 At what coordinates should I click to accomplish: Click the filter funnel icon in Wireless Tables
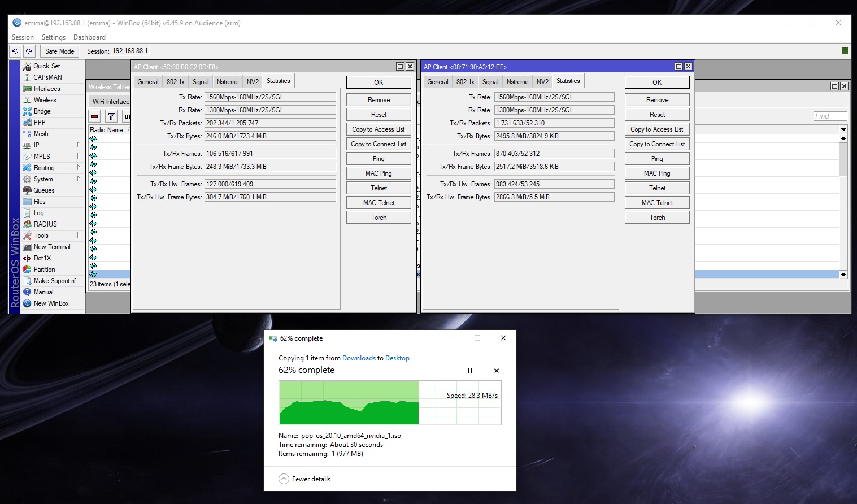[x=111, y=116]
